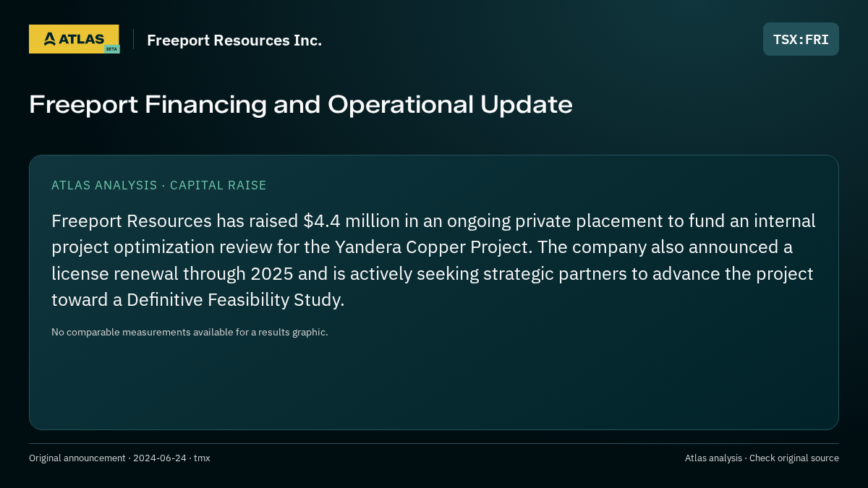Screen dimensions: 868x488
Task: Click the ATLAS ANALYSIS · CAPITAL RAISE label
Action: 159,185
